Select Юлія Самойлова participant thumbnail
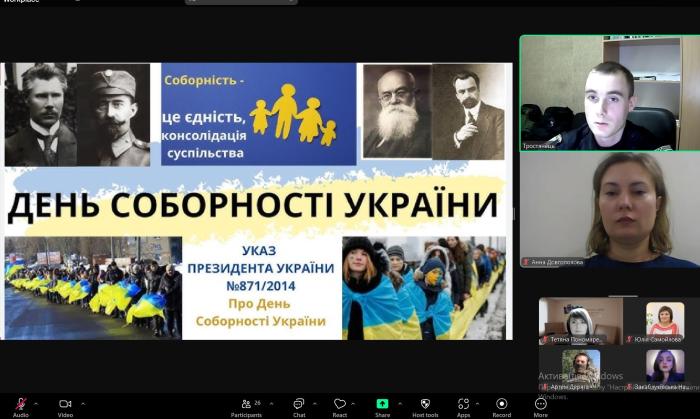The height and width of the screenshot is (419, 700). (665, 321)
